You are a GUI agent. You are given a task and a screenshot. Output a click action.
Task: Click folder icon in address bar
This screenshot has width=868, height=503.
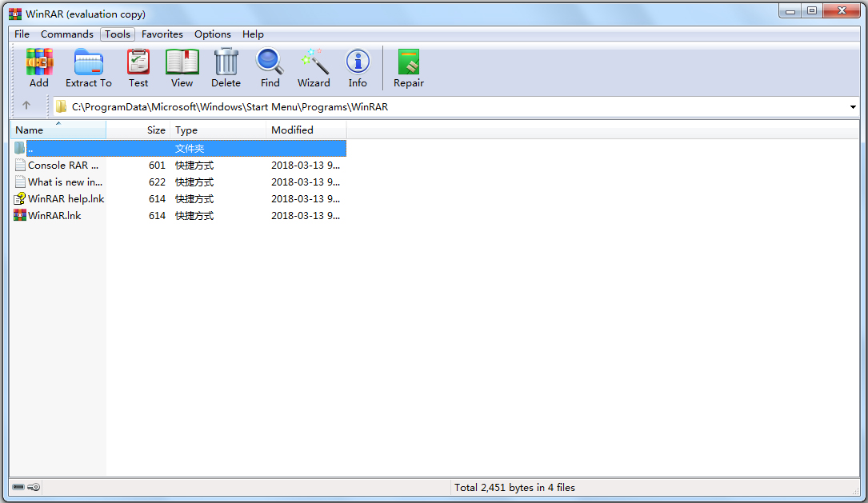(x=61, y=106)
